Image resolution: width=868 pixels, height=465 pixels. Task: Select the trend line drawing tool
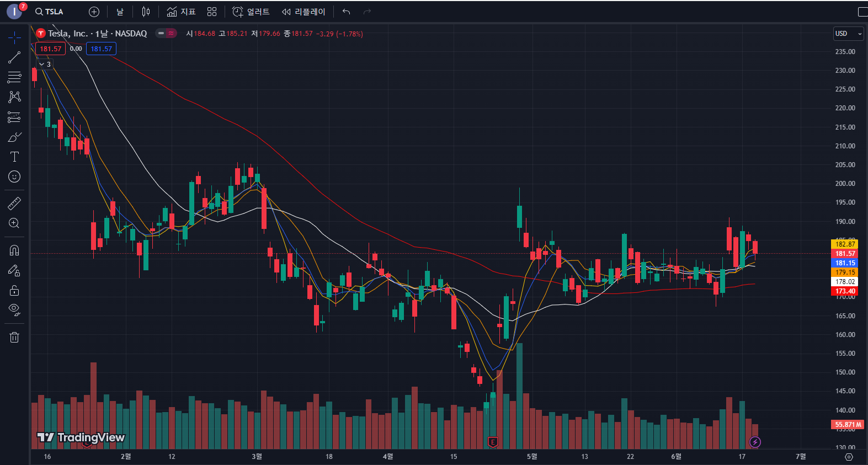(14, 57)
